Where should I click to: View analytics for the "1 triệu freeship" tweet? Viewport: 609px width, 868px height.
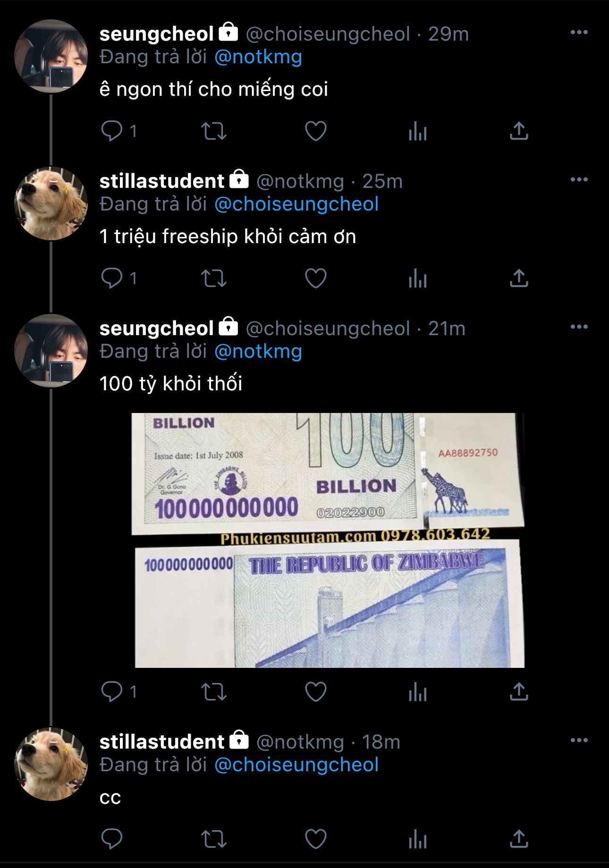(x=418, y=278)
